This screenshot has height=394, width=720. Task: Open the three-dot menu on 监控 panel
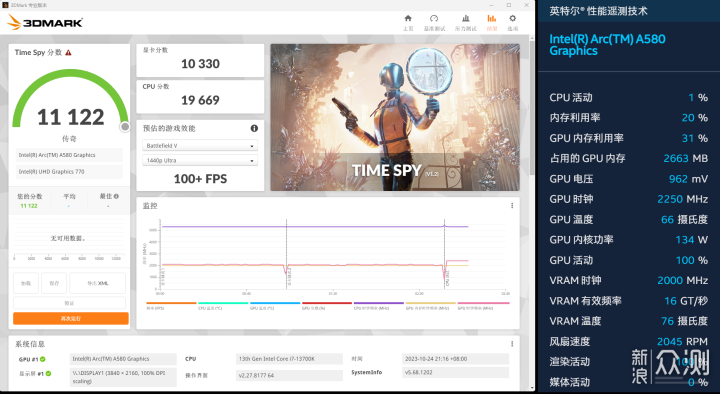(512, 206)
